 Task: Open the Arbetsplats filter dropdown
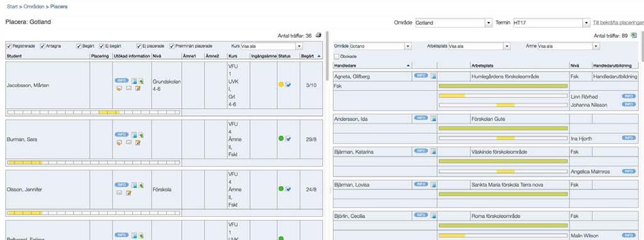pyautogui.click(x=479, y=46)
